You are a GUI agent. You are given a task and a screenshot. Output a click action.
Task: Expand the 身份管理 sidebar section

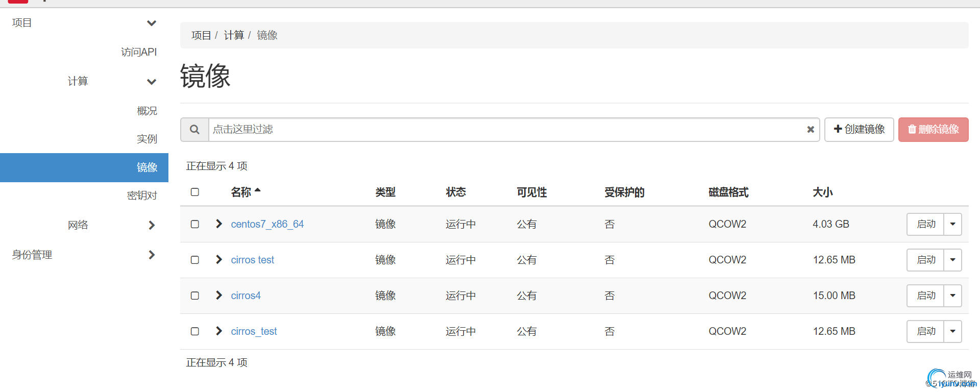(x=84, y=255)
